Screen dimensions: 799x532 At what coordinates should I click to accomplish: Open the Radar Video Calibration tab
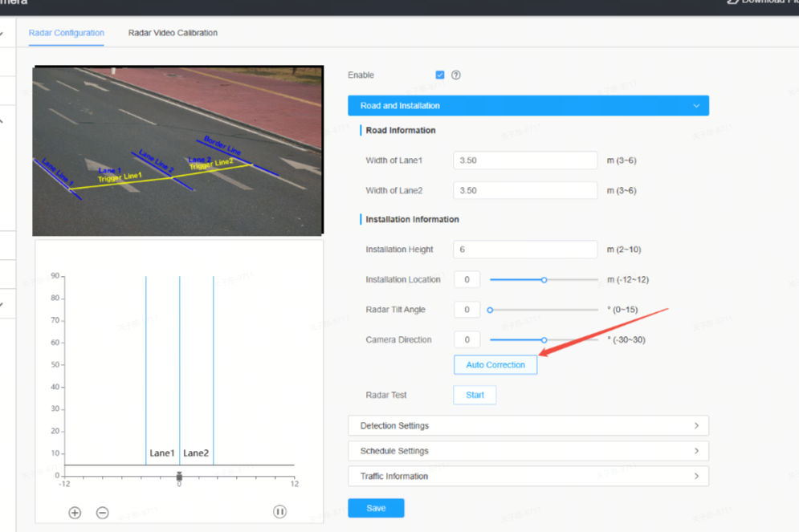[x=173, y=33]
